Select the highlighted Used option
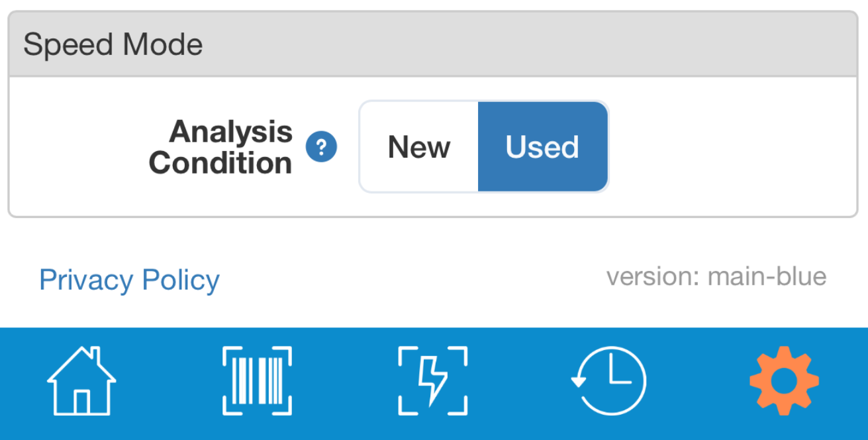Viewport: 868px width, 440px height. (x=542, y=146)
